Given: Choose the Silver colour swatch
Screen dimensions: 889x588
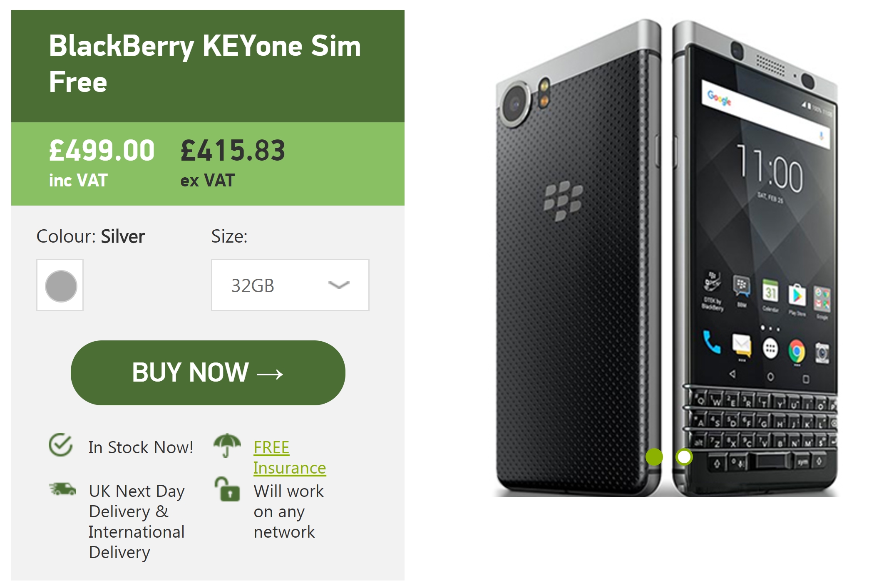Looking at the screenshot, I should click(60, 285).
